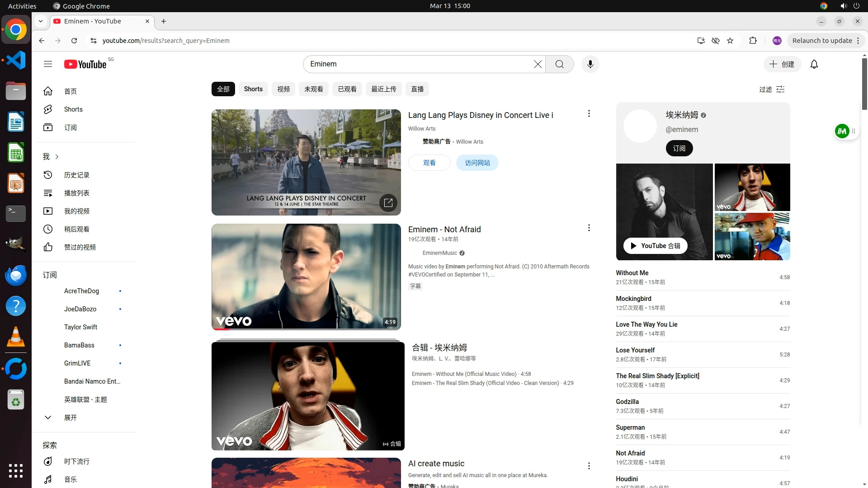Open Watch Later in sidebar
The image size is (868, 488).
pos(76,229)
